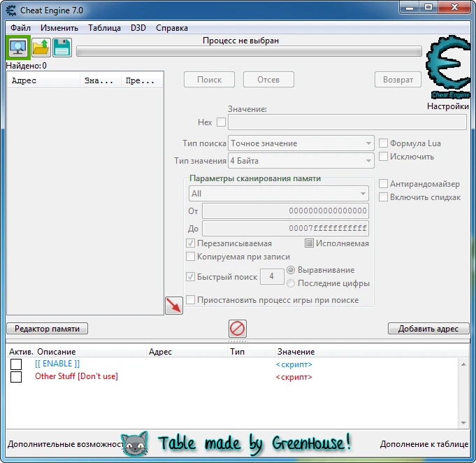Click the Cheat Engine logo settings icon
This screenshot has height=463, width=476.
pyautogui.click(x=449, y=68)
